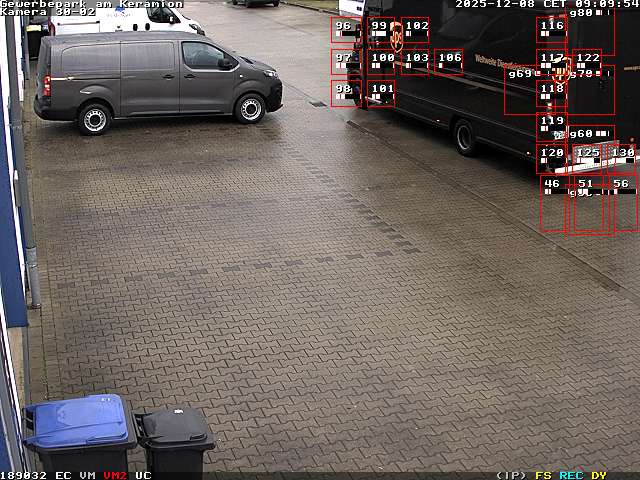Click motion region box 106

click(x=449, y=61)
